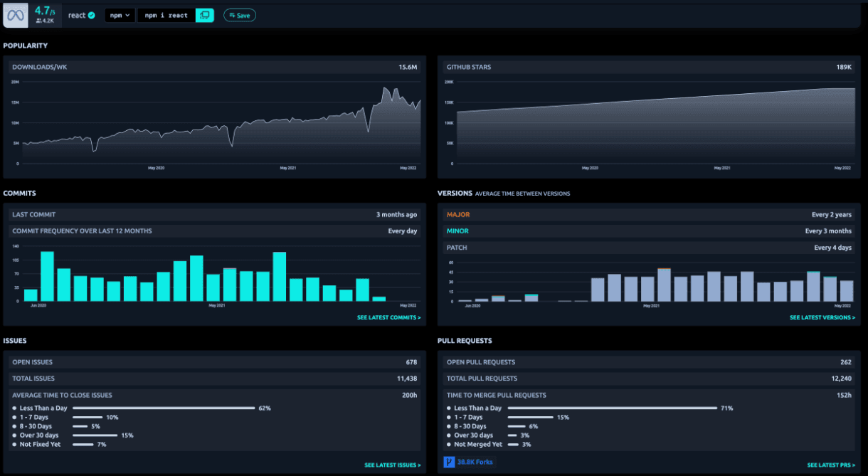Click the 4.2K ratings count
Screen dimensions: 868x476
[x=45, y=21]
